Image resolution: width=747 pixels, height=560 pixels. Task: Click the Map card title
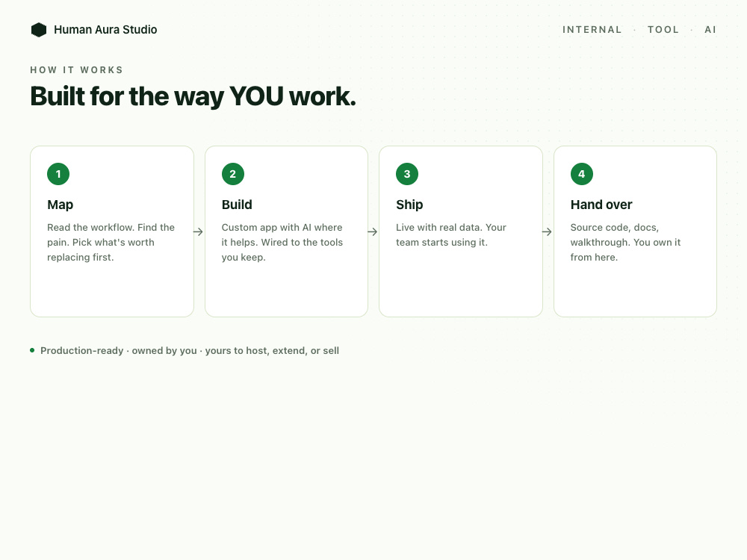click(60, 205)
